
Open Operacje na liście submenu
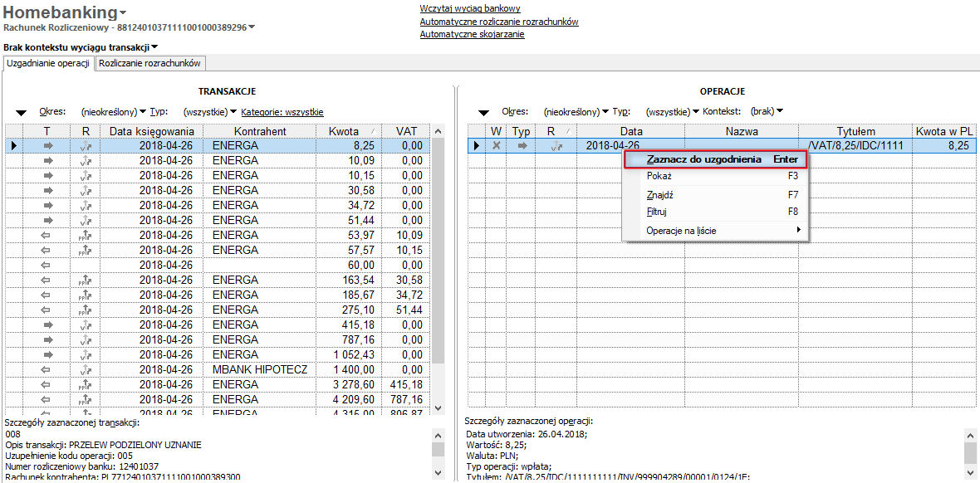715,231
